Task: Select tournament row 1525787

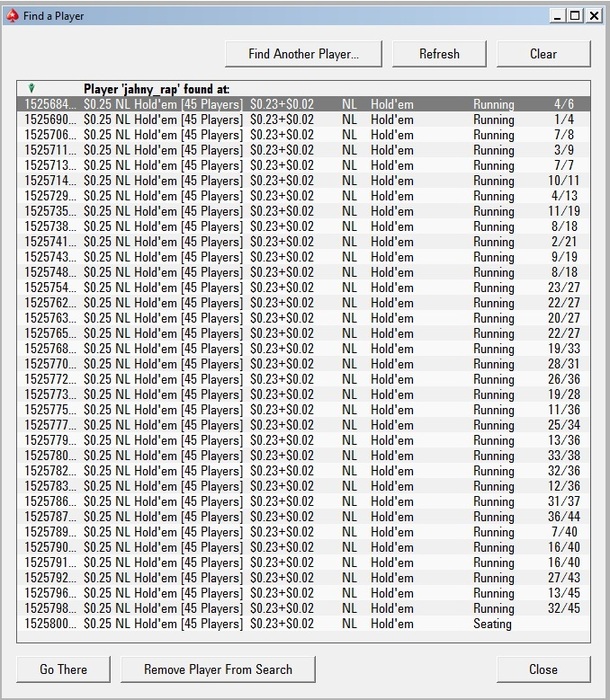Action: pos(304,517)
